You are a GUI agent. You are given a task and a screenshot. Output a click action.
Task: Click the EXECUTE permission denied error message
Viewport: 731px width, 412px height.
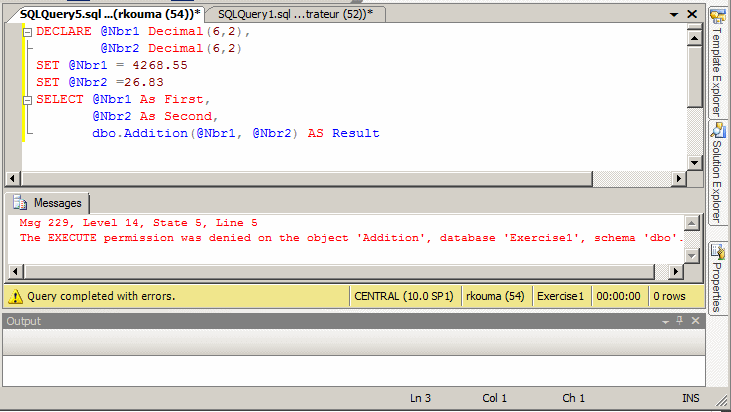point(352,238)
